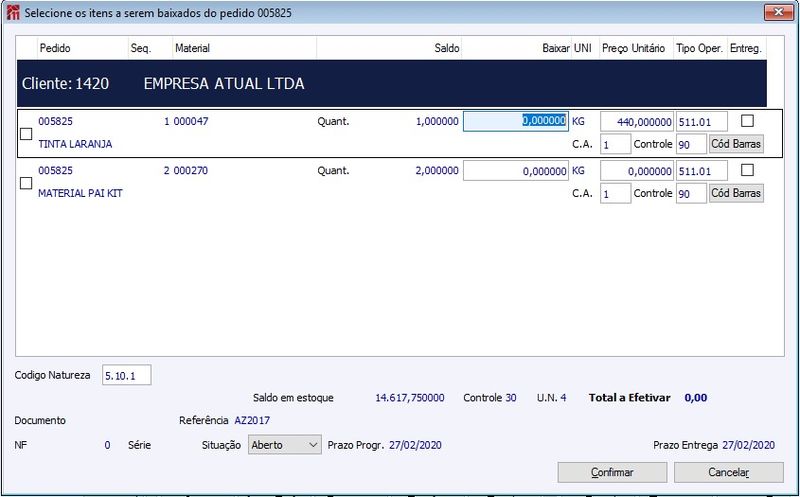The width and height of the screenshot is (800, 497).
Task: Click the Controle field 90 in TINTA LARANJA row
Action: coord(691,144)
